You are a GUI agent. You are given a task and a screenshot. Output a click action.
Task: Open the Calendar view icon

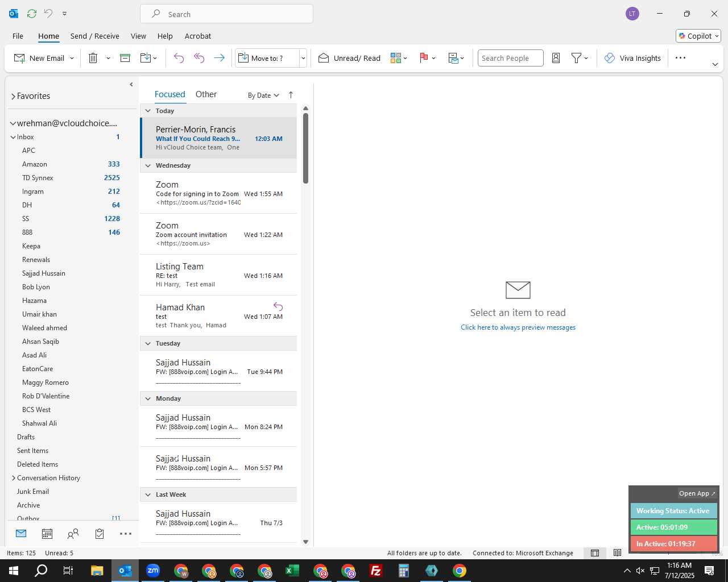[x=47, y=534]
